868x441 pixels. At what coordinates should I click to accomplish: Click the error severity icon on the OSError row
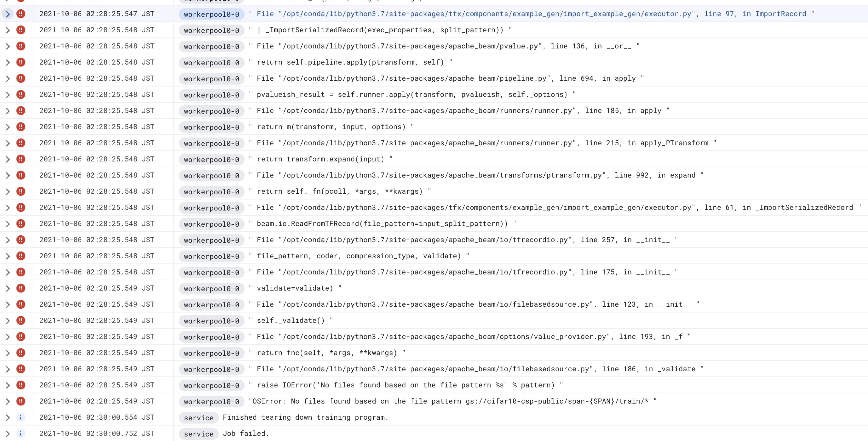[x=21, y=401]
